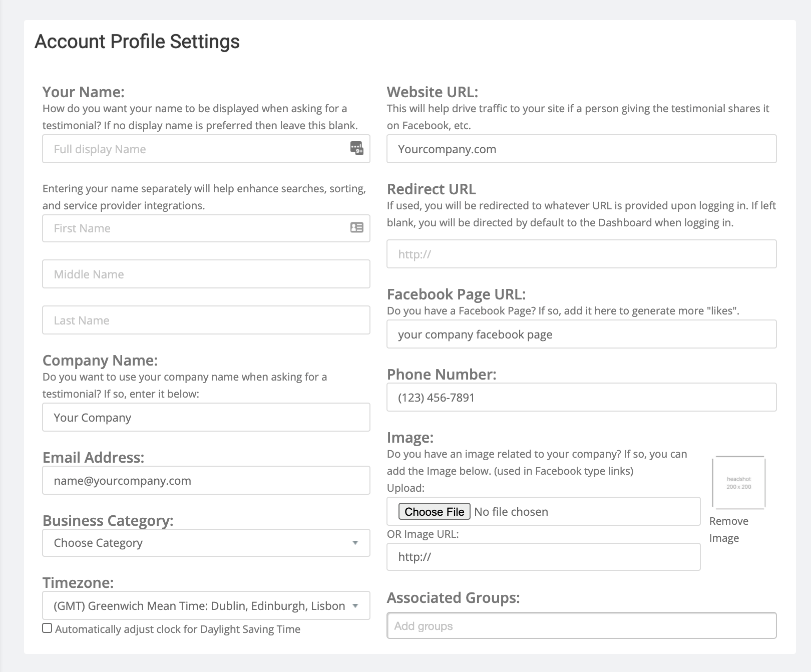Open the Business Category dropdown
This screenshot has height=672, width=811.
click(206, 543)
